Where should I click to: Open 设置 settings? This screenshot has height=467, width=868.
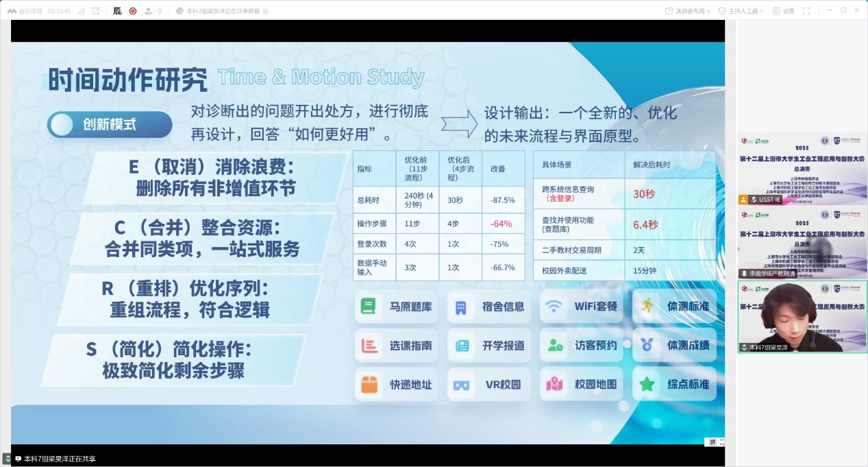pyautogui.click(x=783, y=11)
